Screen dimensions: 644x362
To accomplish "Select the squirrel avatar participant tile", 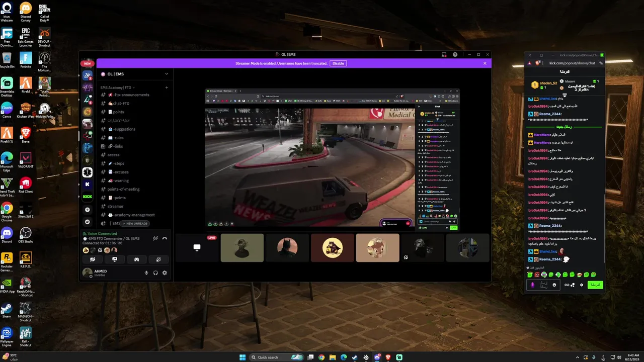I will 377,247.
